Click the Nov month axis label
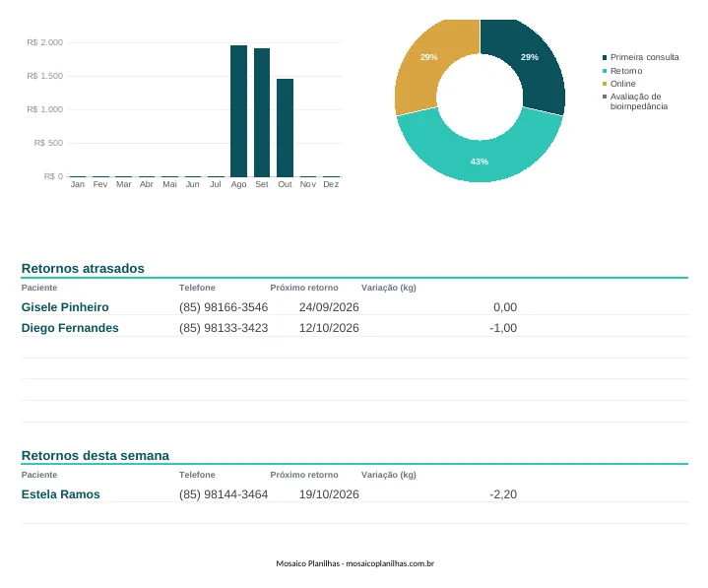This screenshot has height=588, width=708. pyautogui.click(x=308, y=184)
